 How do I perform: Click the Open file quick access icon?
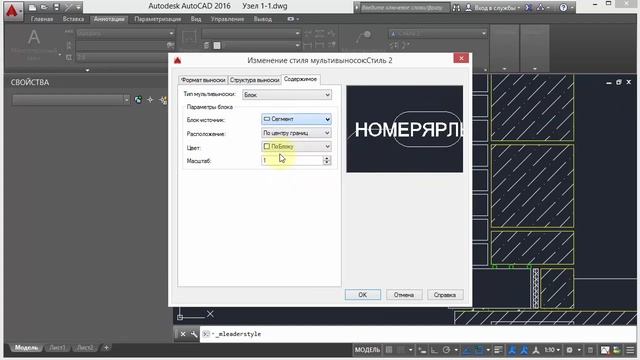pos(44,7)
